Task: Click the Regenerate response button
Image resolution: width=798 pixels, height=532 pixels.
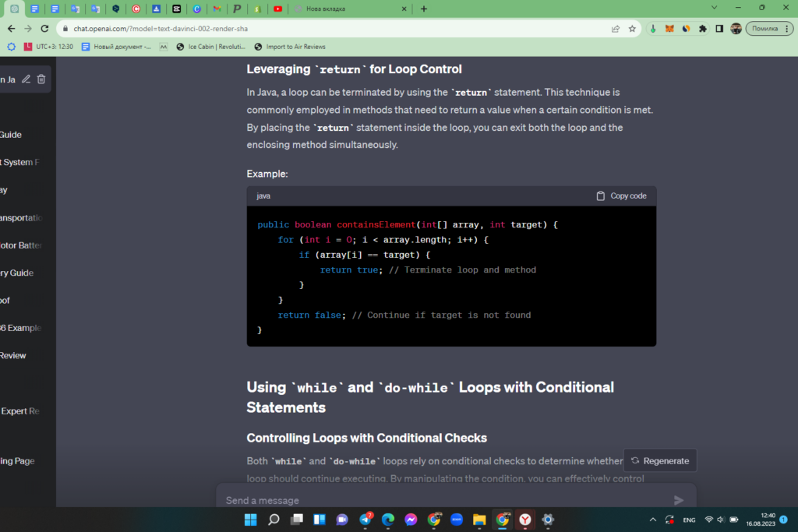Action: coord(660,461)
